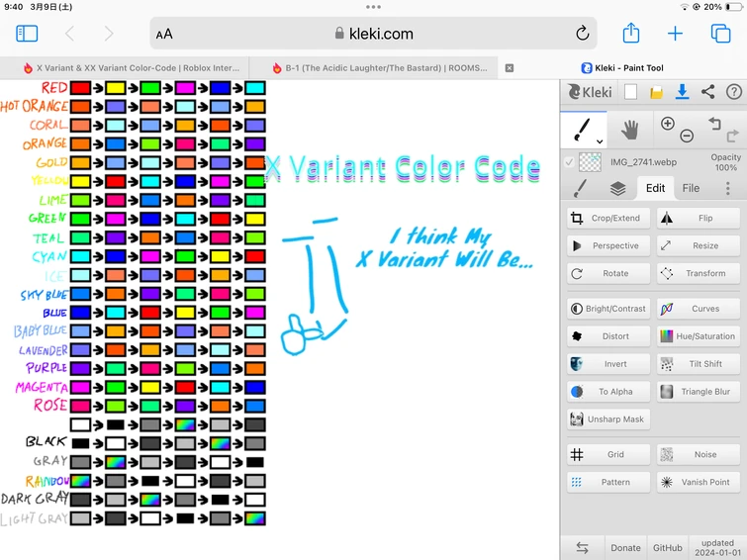The width and height of the screenshot is (747, 560).
Task: Add a new Safari tab
Action: [675, 34]
